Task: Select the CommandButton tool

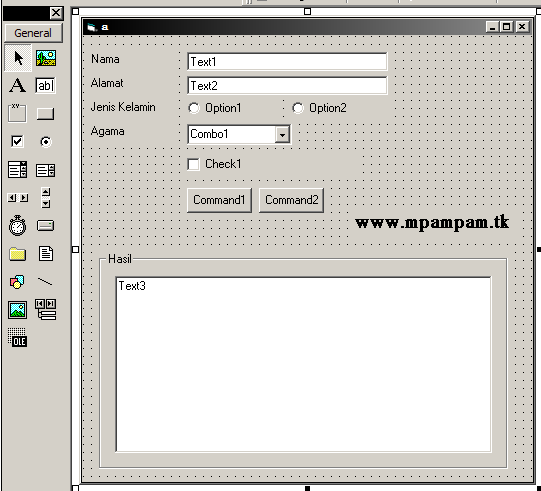Action: (46, 114)
